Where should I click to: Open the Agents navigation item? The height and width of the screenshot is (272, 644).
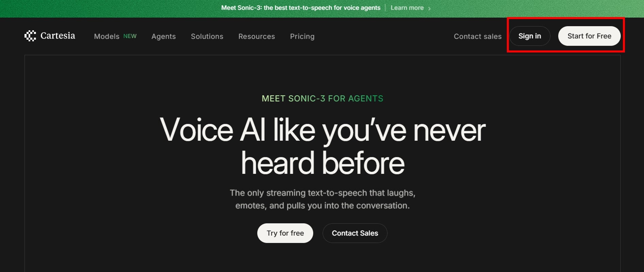tap(163, 36)
